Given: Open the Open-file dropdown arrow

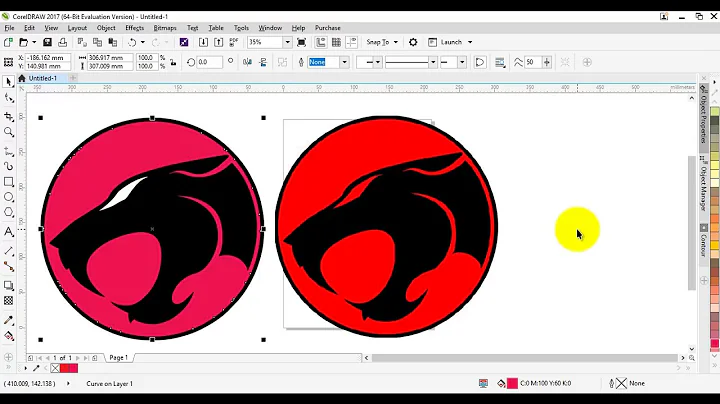Looking at the screenshot, I should [34, 42].
